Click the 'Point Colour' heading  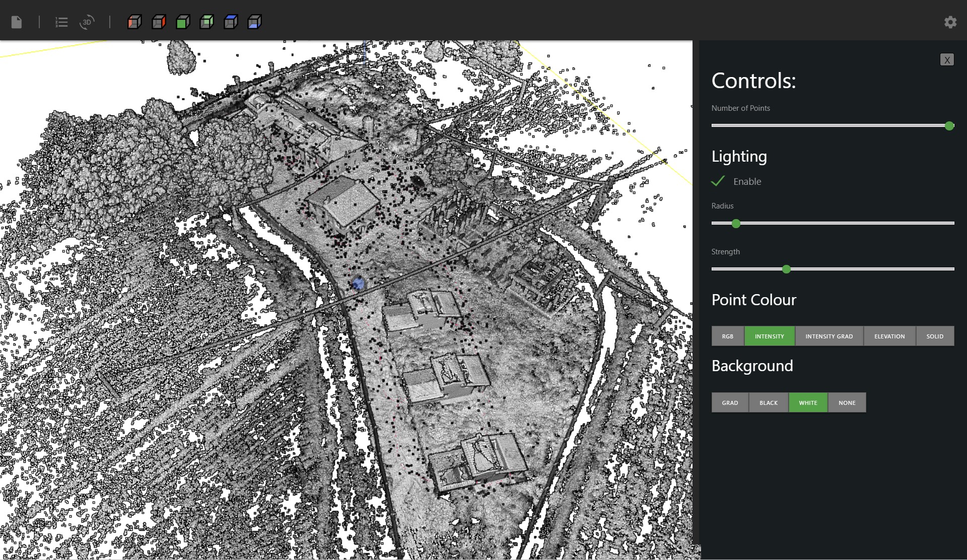pos(754,300)
